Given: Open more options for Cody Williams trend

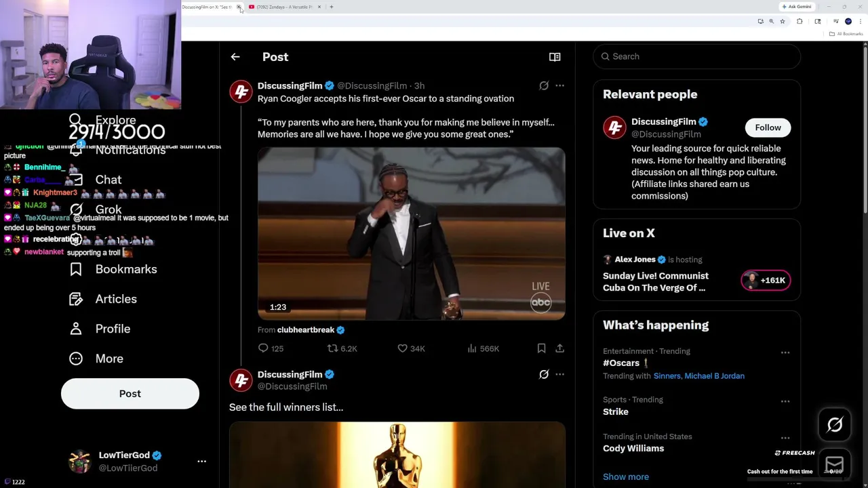Looking at the screenshot, I should 785,438.
